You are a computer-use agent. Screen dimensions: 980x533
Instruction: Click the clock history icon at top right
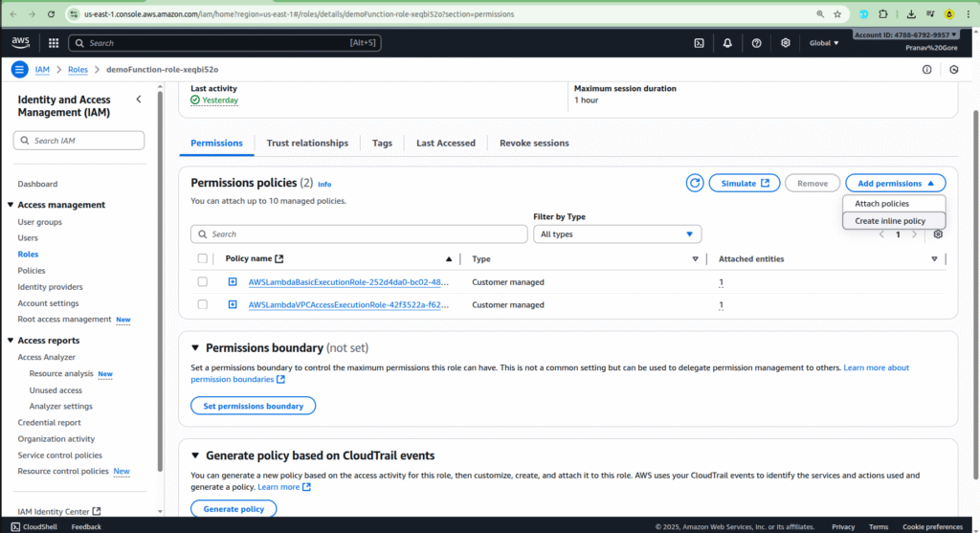(954, 69)
